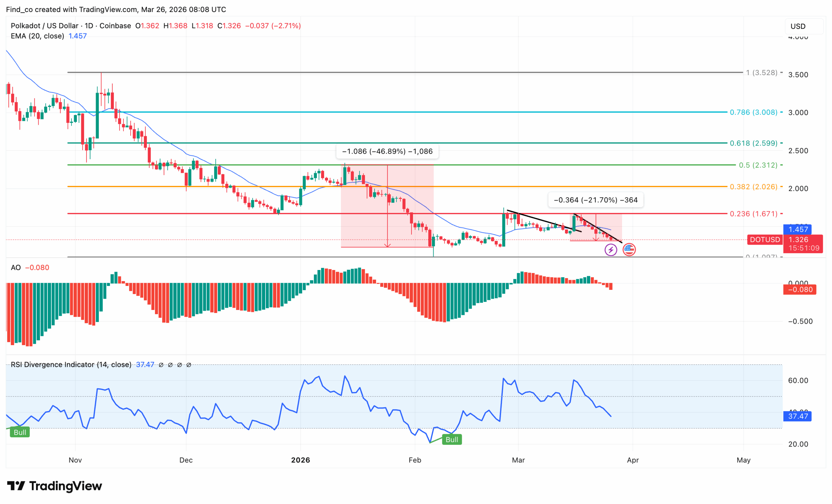
Task: Click the -0.364 (-21.70%) measurement label
Action: point(596,200)
